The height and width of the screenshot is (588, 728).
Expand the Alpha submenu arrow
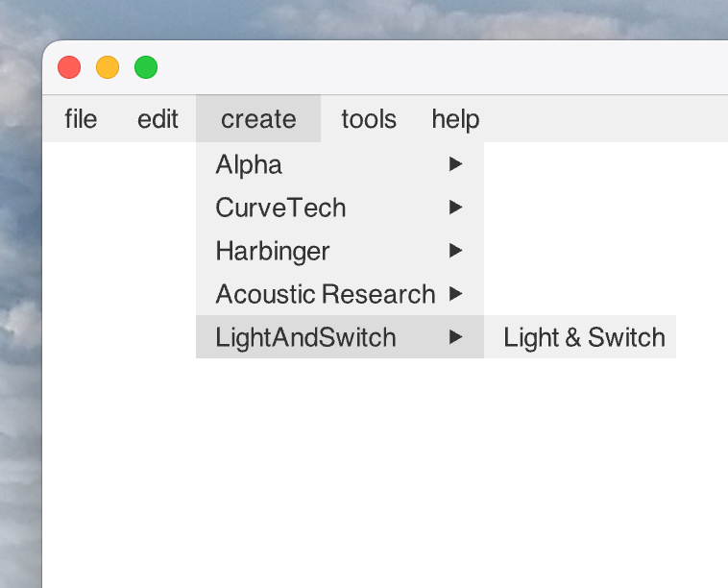456,164
